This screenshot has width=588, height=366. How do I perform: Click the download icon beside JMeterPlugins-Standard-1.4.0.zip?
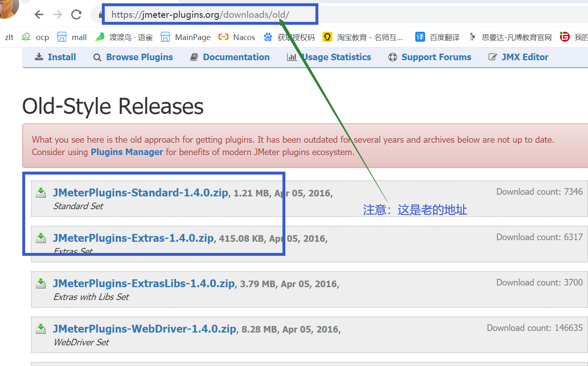41,192
